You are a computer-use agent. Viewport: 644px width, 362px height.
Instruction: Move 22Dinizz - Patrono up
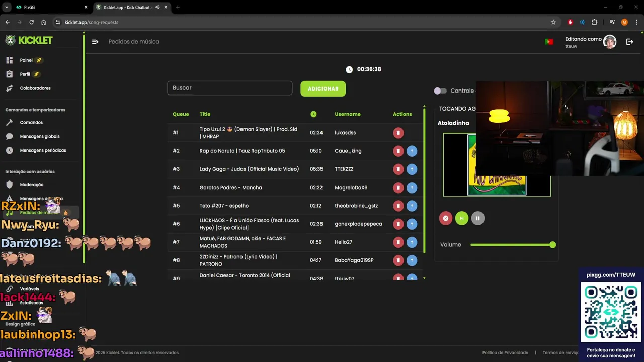412,260
